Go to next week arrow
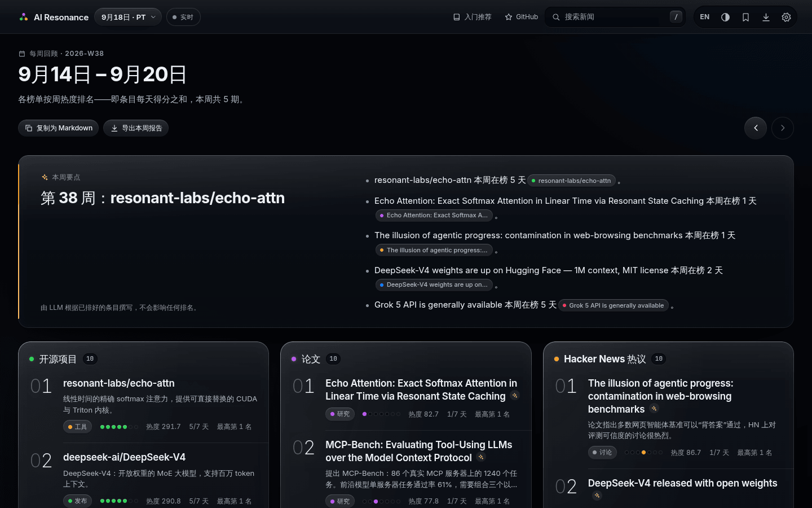 783,128
